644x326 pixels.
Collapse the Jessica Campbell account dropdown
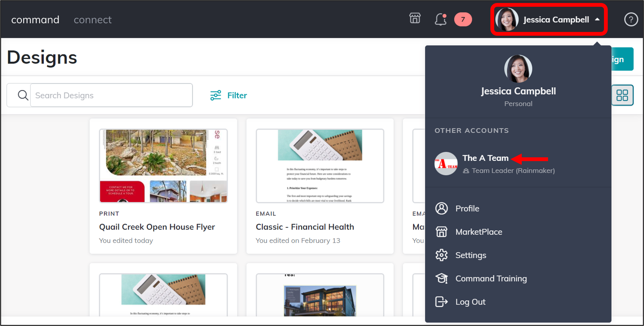click(x=597, y=19)
